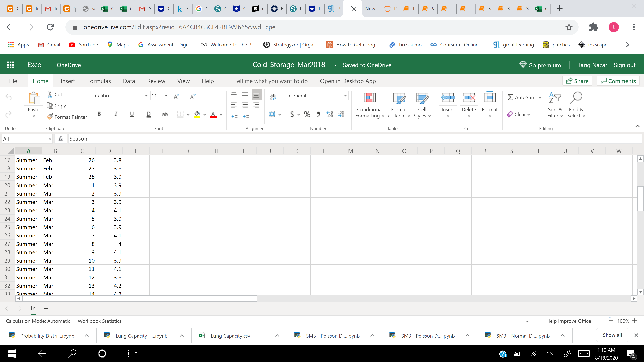Viewport: 644px width, 362px height.
Task: Open the Data ribbon tab
Action: click(129, 81)
